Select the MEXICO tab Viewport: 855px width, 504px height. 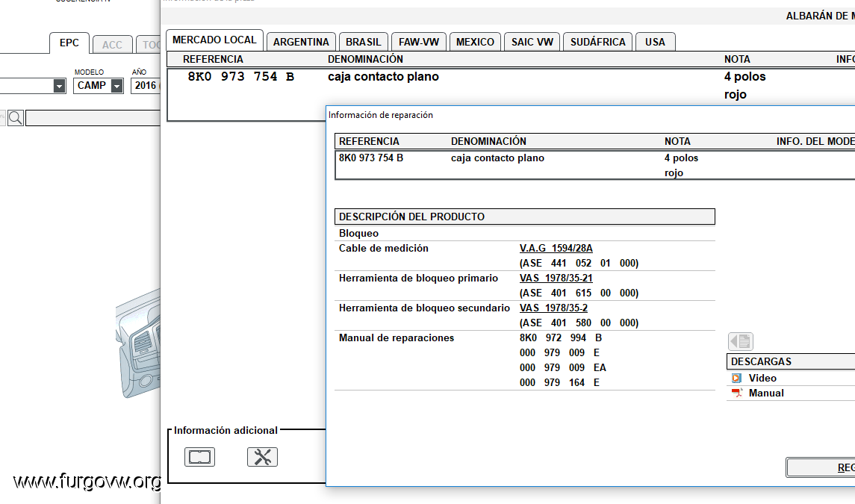pos(475,42)
